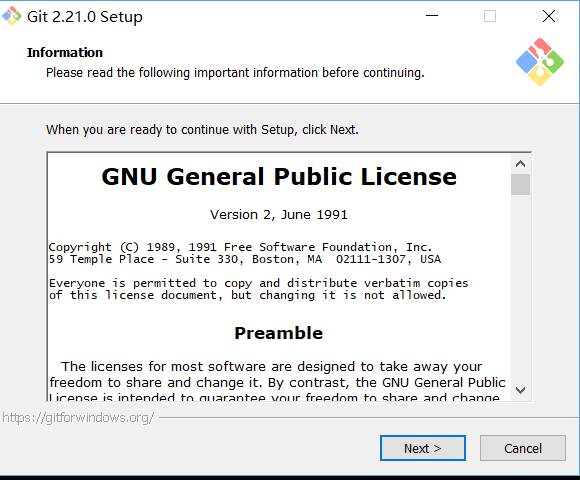Click the Preamble heading

click(279, 333)
